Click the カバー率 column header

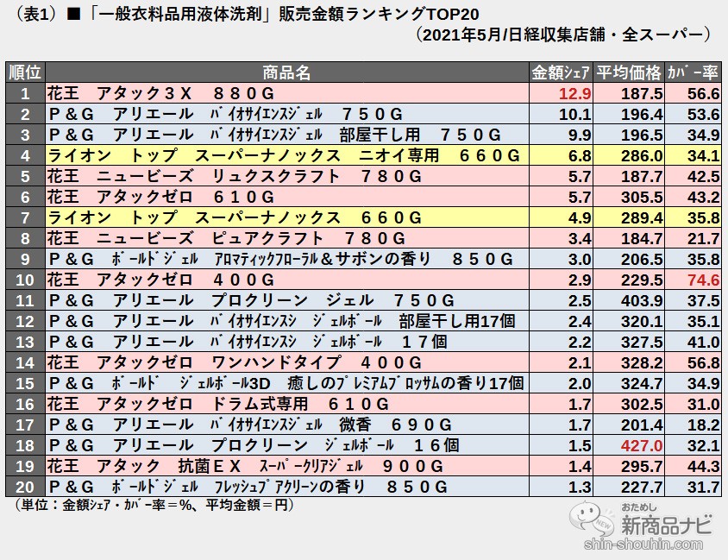[x=693, y=72]
